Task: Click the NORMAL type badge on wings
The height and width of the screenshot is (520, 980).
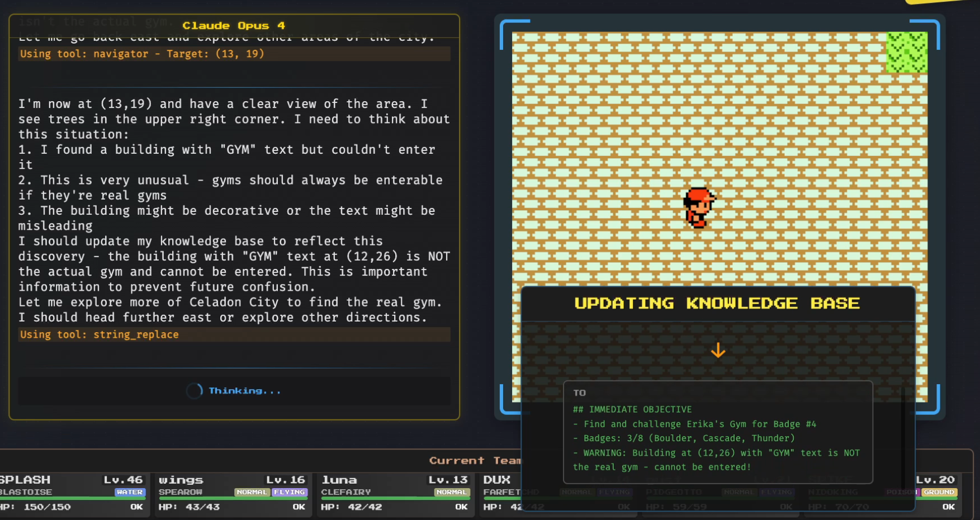Action: coord(252,492)
